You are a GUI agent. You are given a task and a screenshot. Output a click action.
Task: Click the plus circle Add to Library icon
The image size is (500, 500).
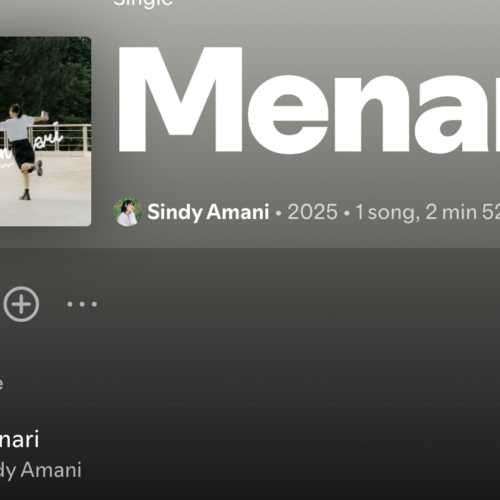(x=21, y=304)
